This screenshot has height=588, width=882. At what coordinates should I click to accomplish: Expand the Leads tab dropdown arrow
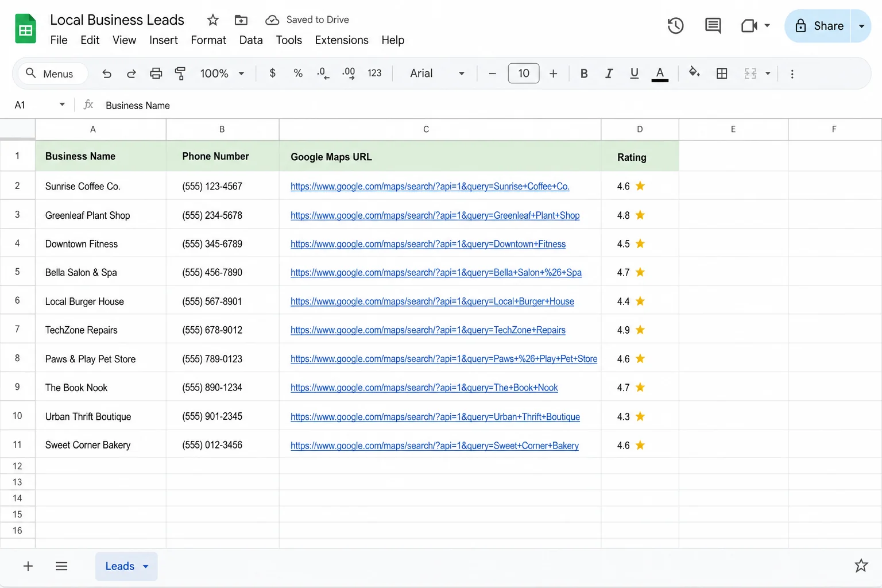point(146,567)
